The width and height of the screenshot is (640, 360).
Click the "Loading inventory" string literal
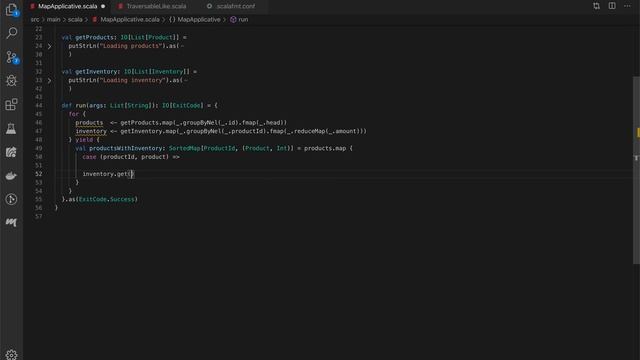tap(133, 80)
